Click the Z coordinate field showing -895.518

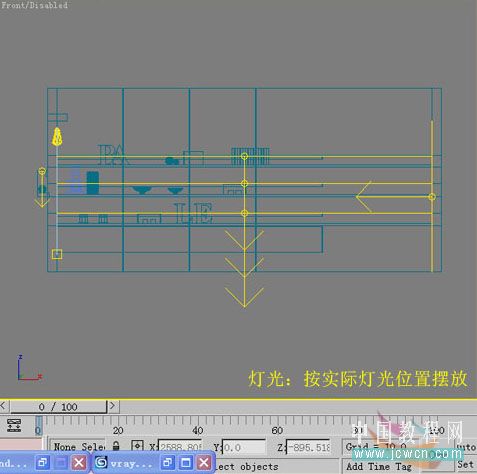coord(308,447)
